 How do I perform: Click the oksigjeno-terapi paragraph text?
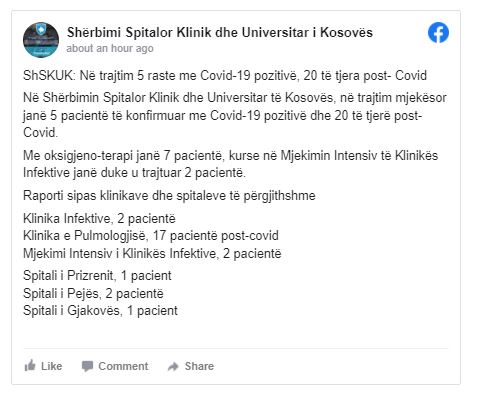[x=230, y=164]
